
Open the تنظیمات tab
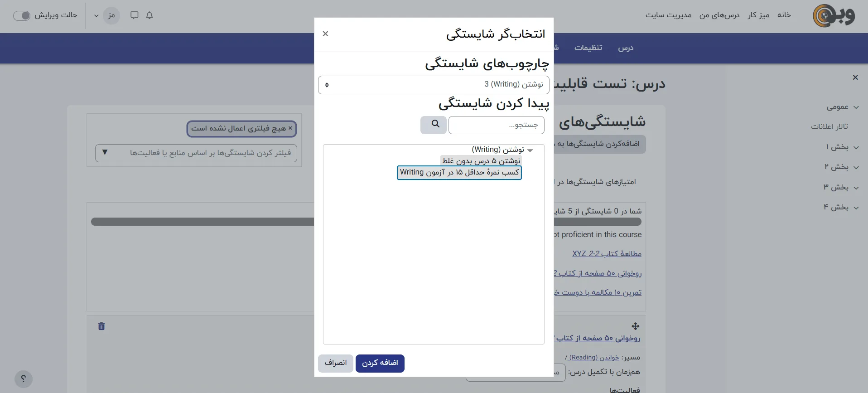point(588,48)
